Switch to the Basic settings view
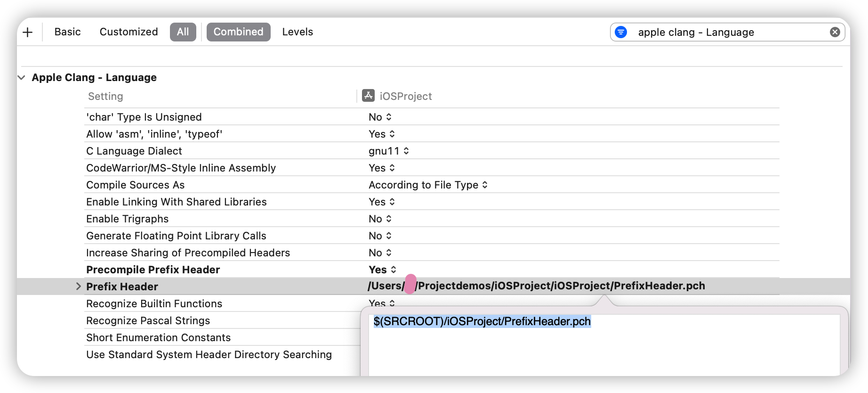Screen dimensions: 868x393 click(x=67, y=32)
